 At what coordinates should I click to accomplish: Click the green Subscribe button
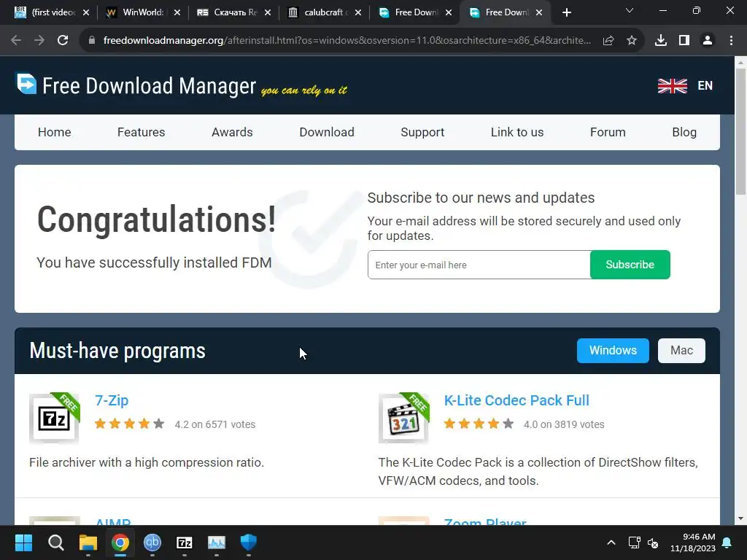(x=630, y=265)
